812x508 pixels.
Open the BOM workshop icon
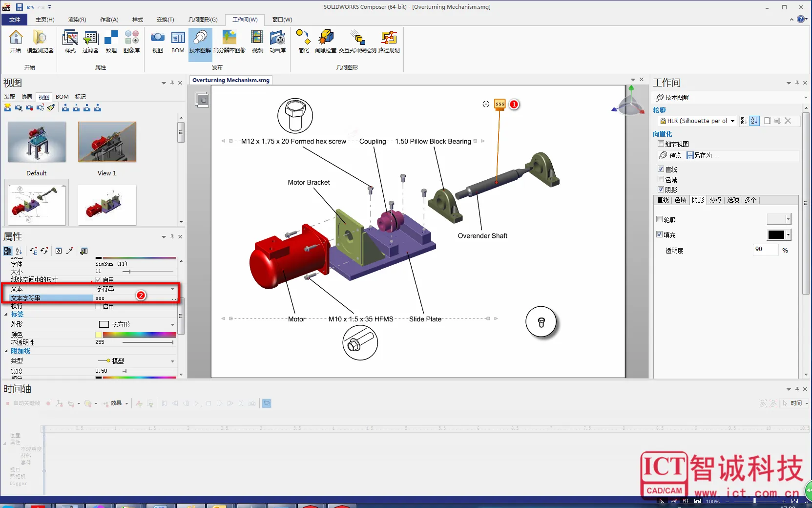click(178, 41)
